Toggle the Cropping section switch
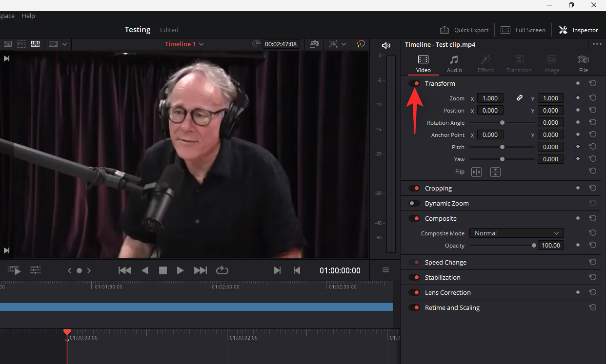Screen dimensions: 606x364 pyautogui.click(x=414, y=188)
